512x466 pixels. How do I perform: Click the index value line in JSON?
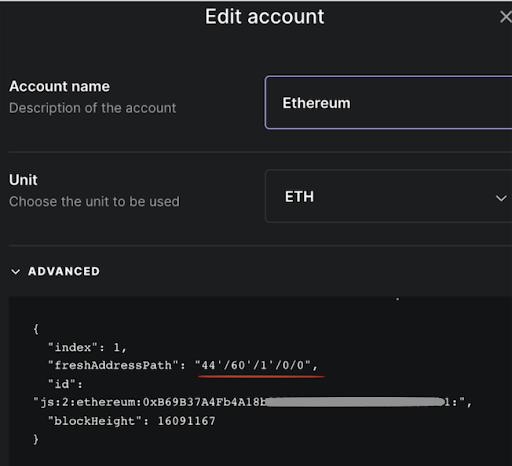(87, 348)
